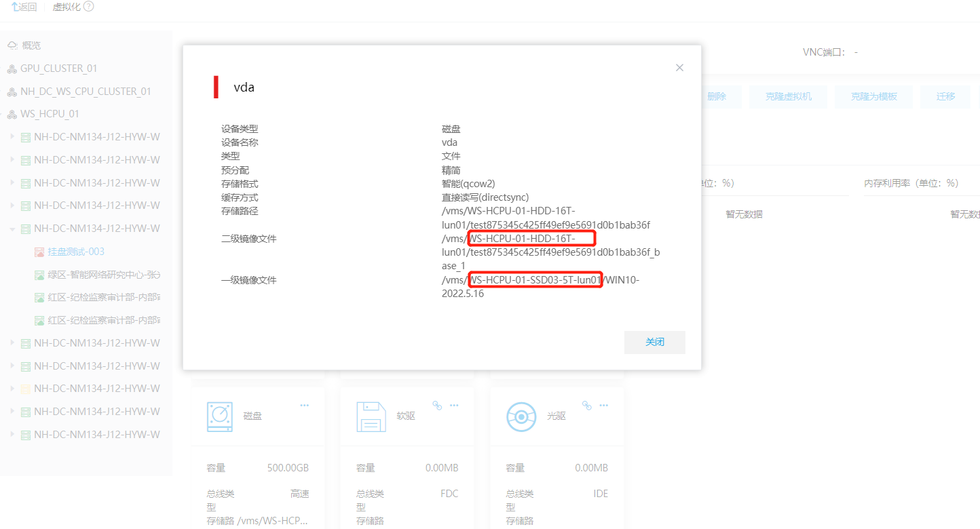Click the WS_HCPU_01 cluster icon
Image resolution: width=980 pixels, height=529 pixels.
point(12,114)
